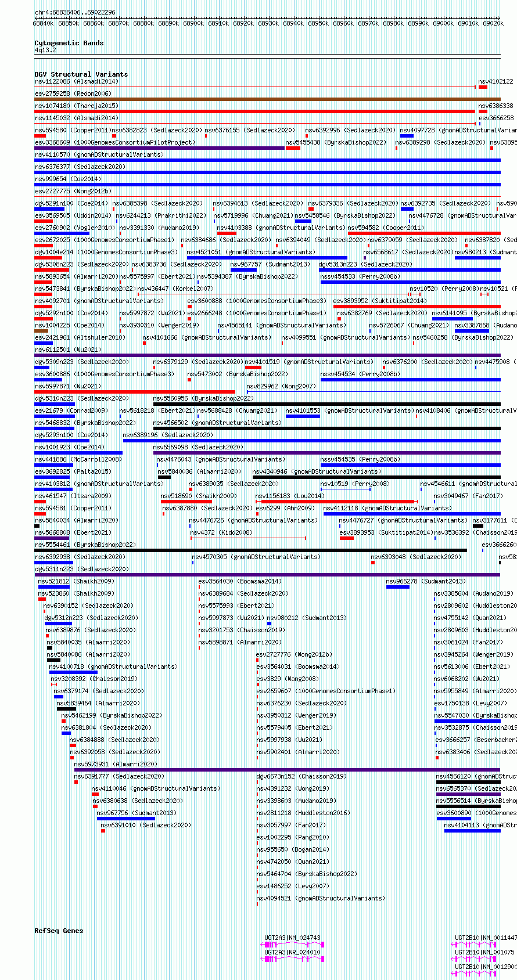The height and width of the screenshot is (980, 517).
Task: Click esv3829 (Wang2008) label
Action: [288, 679]
